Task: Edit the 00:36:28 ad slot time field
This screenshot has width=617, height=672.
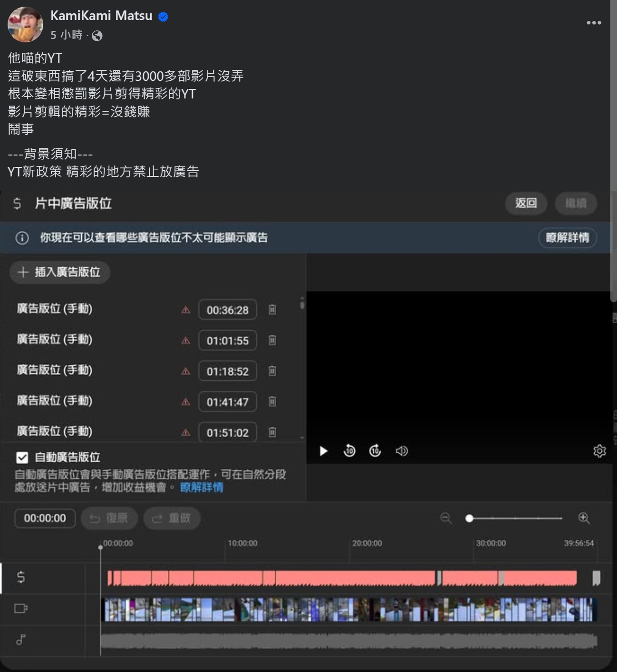Action: coord(228,310)
